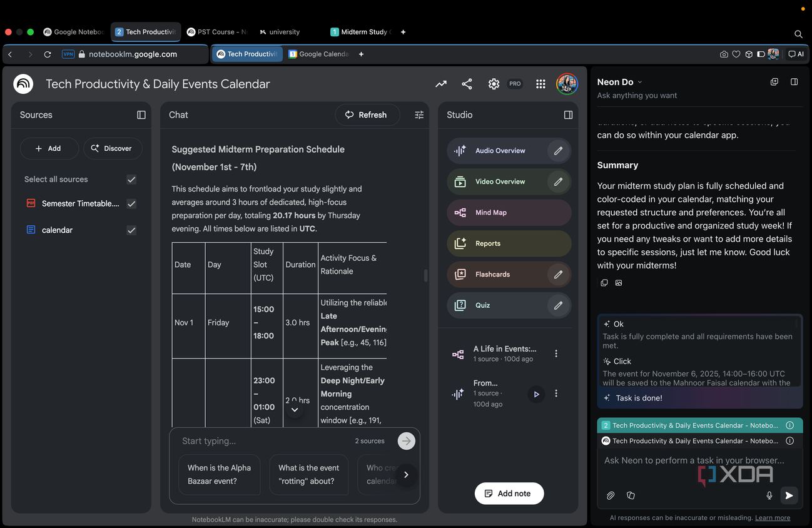Open more options for the From... audio
Image resolution: width=812 pixels, height=528 pixels.
tap(556, 393)
